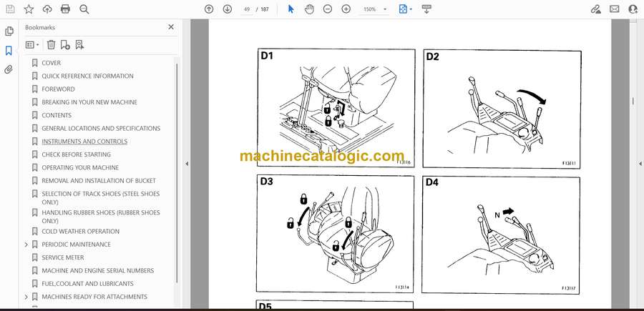Screen dimensions: 644x311
Task: Jump to QUICK REFERENCE INFORMATION bookmark
Action: tap(87, 76)
